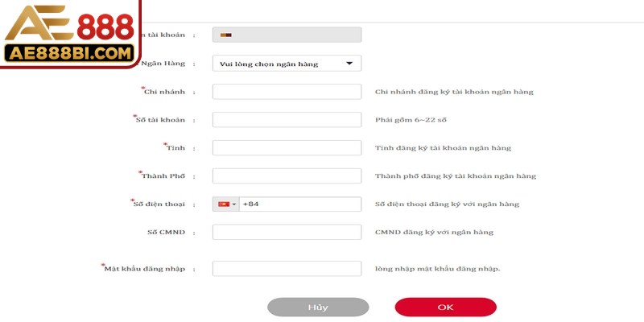Click the Mật khẩu đăng nhập field
Screen dimensions: 644x322
287,269
